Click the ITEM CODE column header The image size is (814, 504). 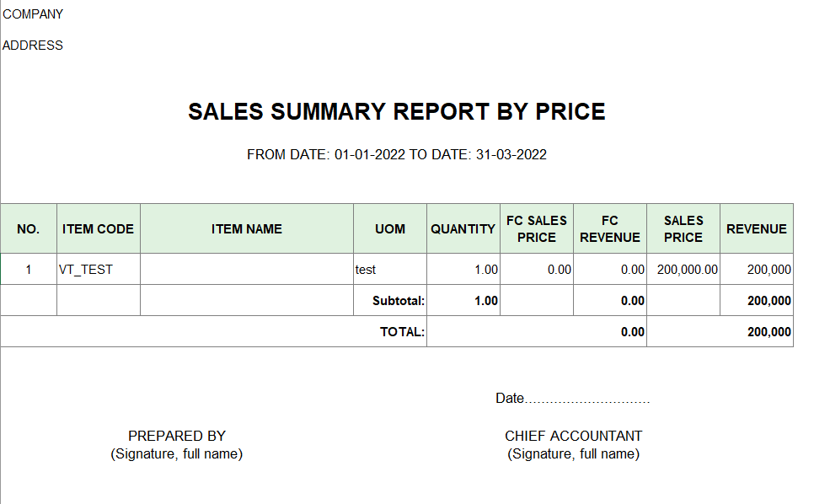pos(98,229)
